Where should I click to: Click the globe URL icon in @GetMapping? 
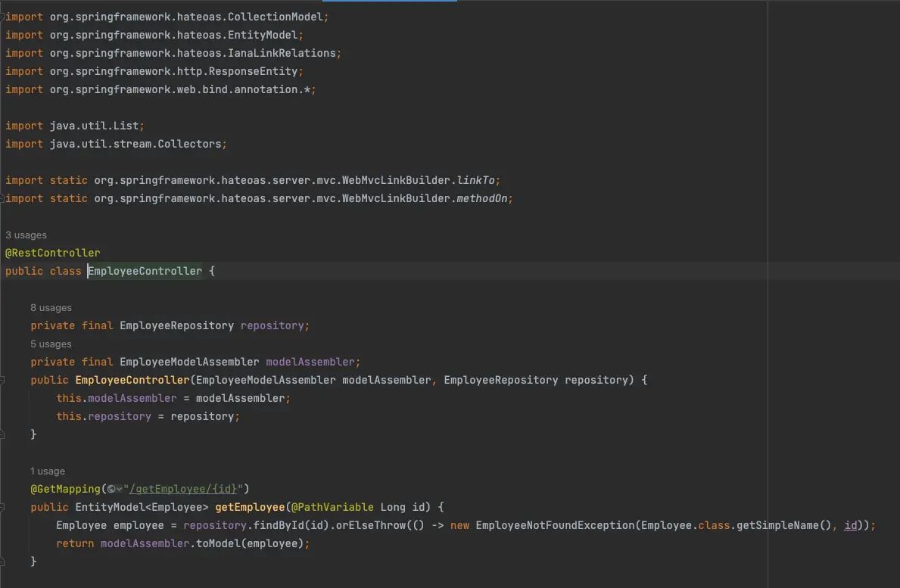[111, 489]
